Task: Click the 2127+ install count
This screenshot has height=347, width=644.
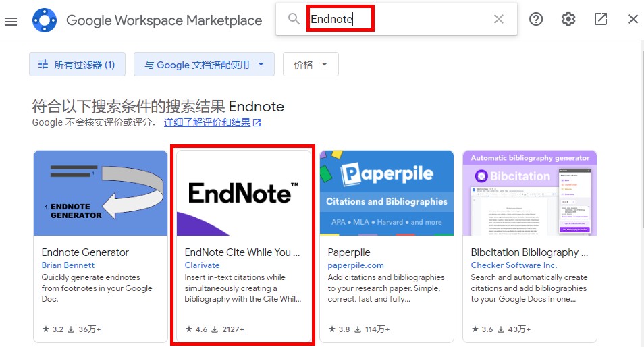Action: pos(228,329)
